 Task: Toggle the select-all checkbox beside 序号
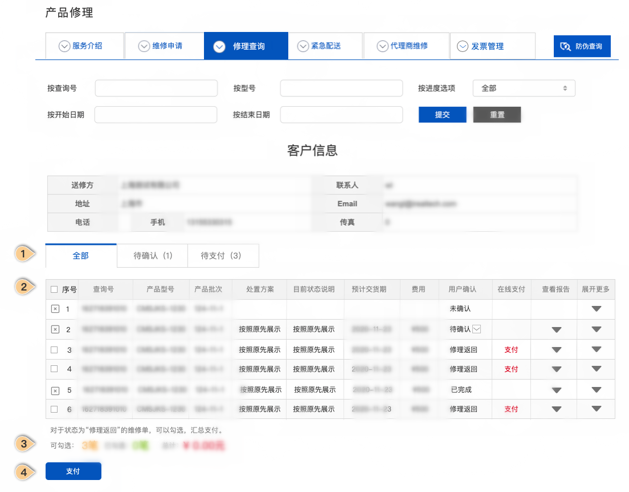pyautogui.click(x=55, y=290)
